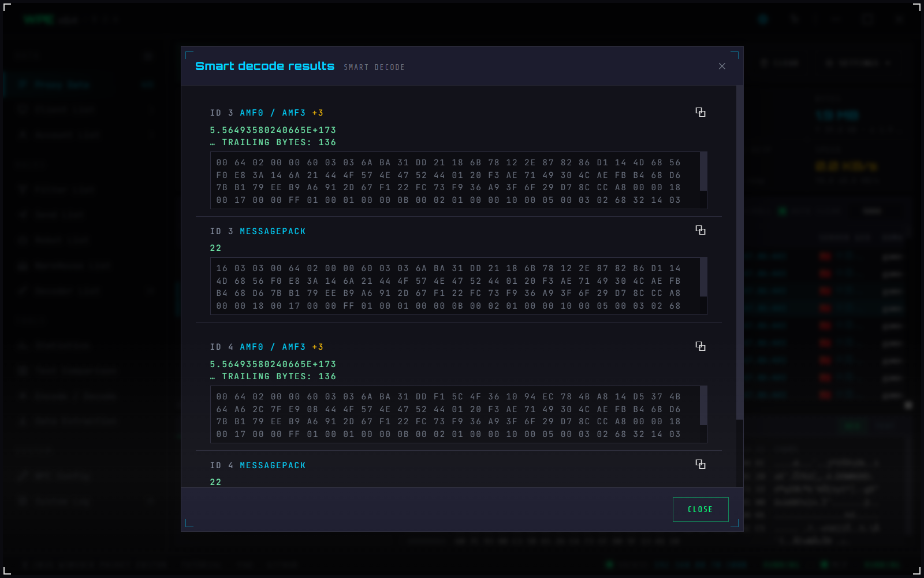
Task: Select the +3 badge on ID 3 AMF0 header
Action: (x=318, y=113)
